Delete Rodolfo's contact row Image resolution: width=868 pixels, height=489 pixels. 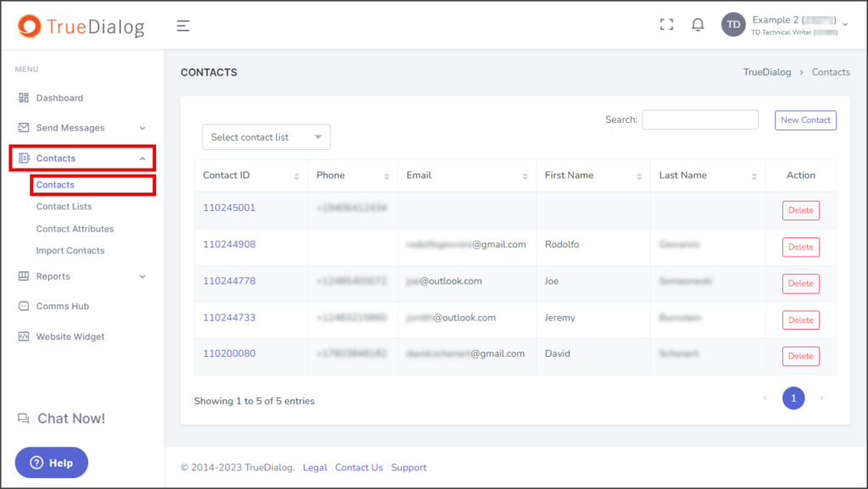coord(800,247)
